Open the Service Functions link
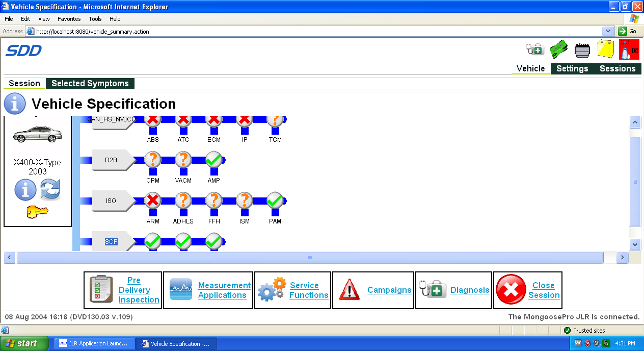The width and height of the screenshot is (644, 351). [309, 290]
